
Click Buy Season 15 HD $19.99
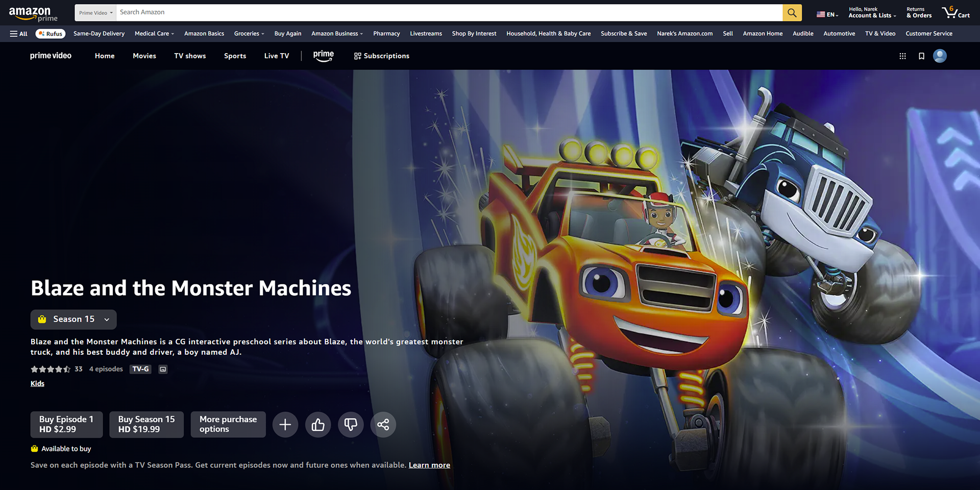click(146, 425)
